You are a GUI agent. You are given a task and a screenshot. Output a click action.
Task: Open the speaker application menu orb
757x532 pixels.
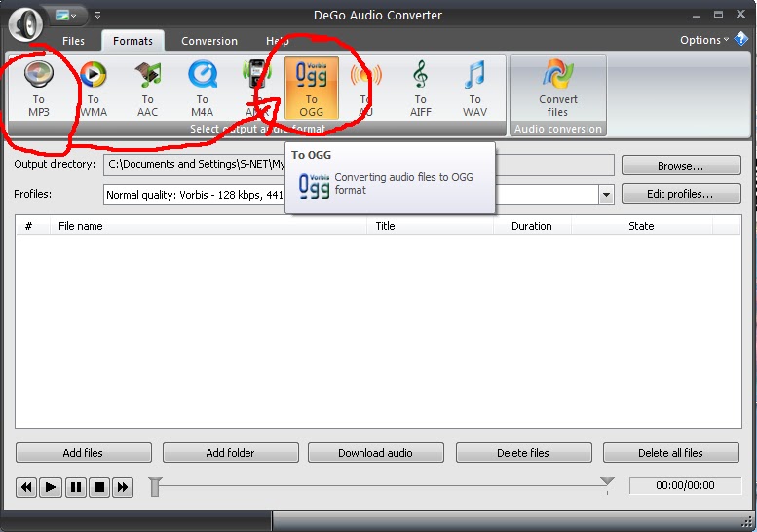(x=26, y=23)
